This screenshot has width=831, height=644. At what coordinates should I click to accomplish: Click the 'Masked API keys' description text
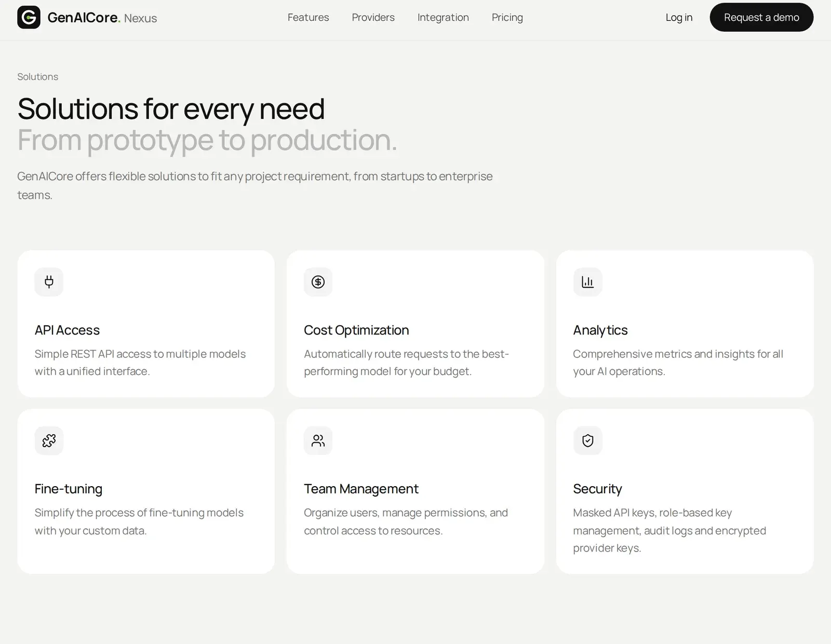pyautogui.click(x=669, y=530)
